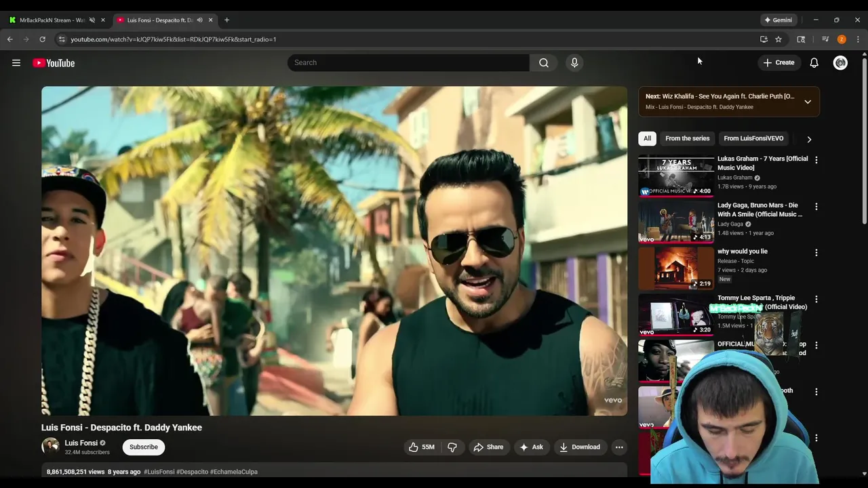Image resolution: width=868 pixels, height=488 pixels.
Task: Click the #Despacito hashtag
Action: 191,472
